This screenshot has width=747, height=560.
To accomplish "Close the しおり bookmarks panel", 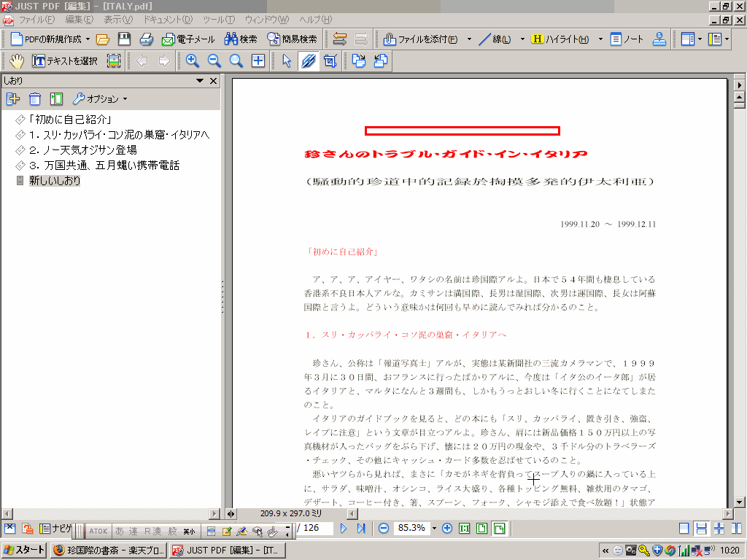I will pos(214,81).
